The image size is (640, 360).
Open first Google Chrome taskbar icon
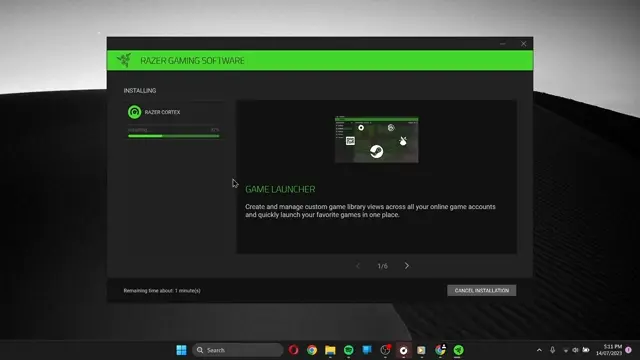point(312,350)
